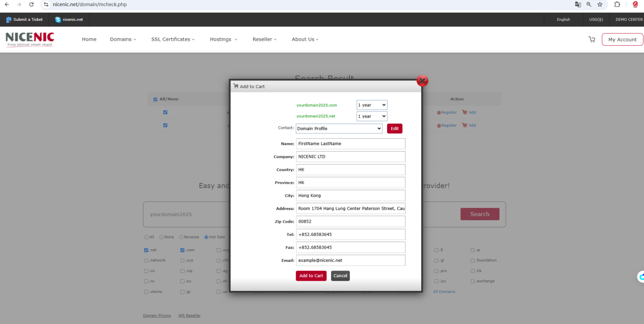Toggle the All/None checkbox
The width and height of the screenshot is (644, 324).
156,99
